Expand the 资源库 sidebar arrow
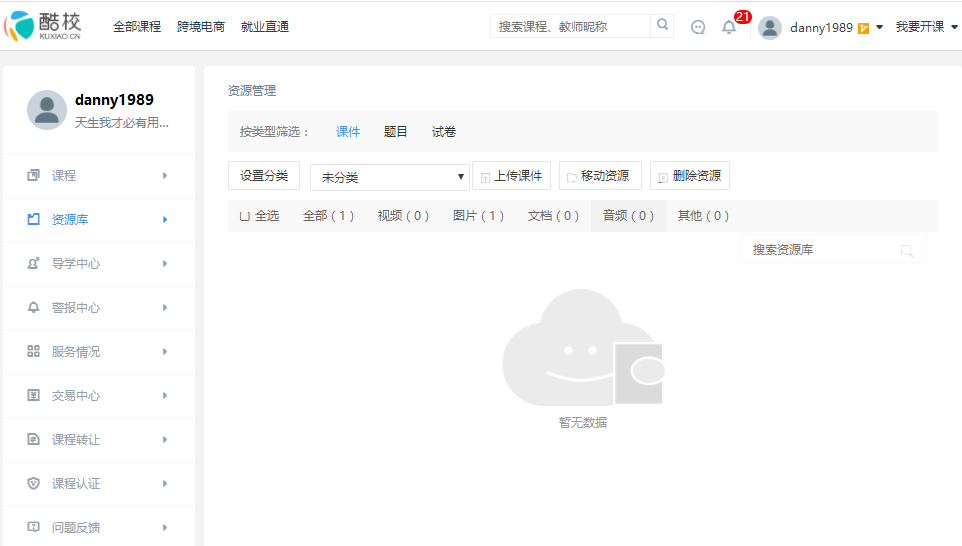Screen dimensions: 962x546 [x=164, y=219]
